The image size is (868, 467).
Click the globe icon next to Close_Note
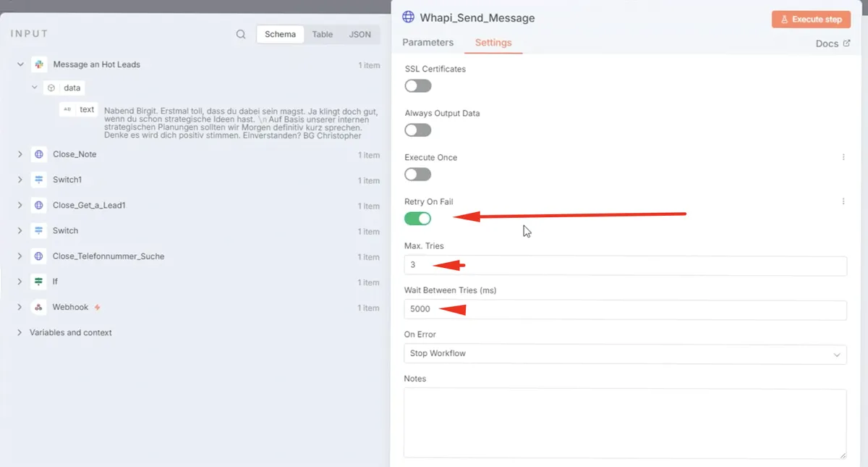pos(39,154)
